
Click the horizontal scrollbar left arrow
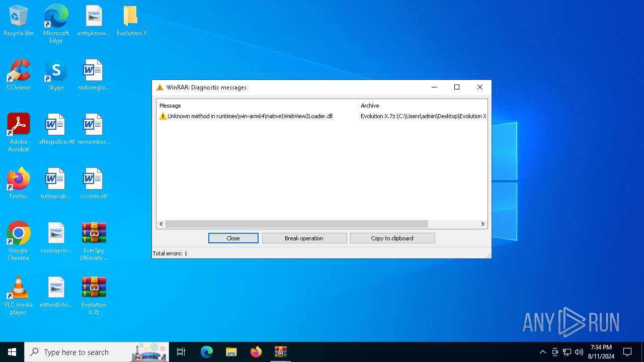(x=161, y=224)
